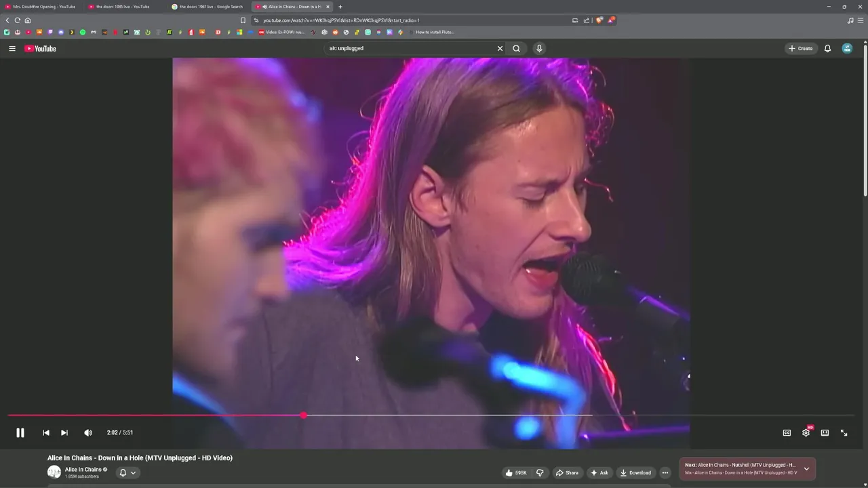
Task: Click the video title text
Action: pos(140,457)
